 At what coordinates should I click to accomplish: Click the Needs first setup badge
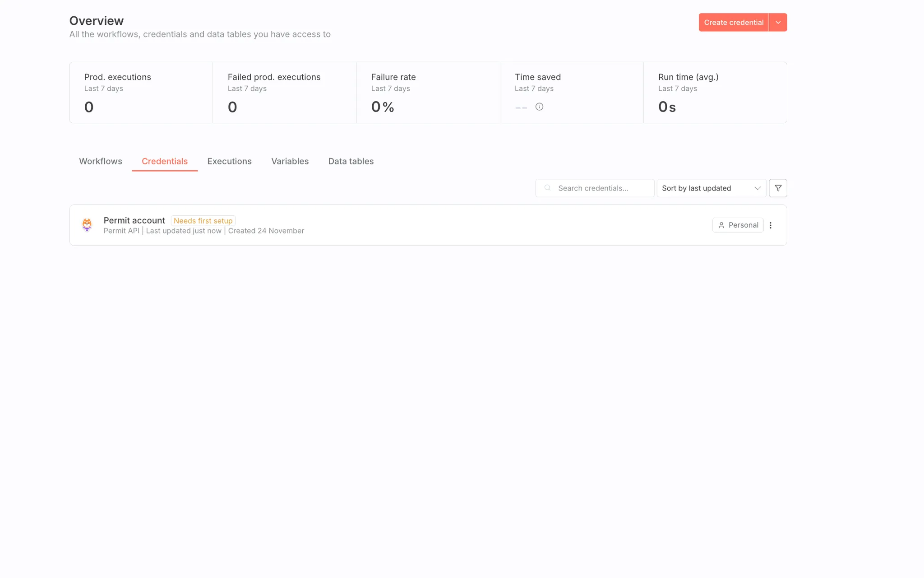tap(203, 221)
